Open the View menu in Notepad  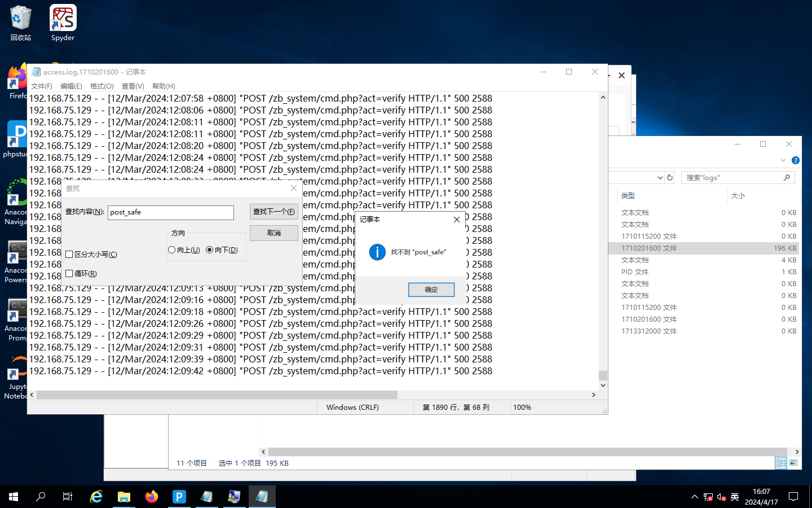133,86
